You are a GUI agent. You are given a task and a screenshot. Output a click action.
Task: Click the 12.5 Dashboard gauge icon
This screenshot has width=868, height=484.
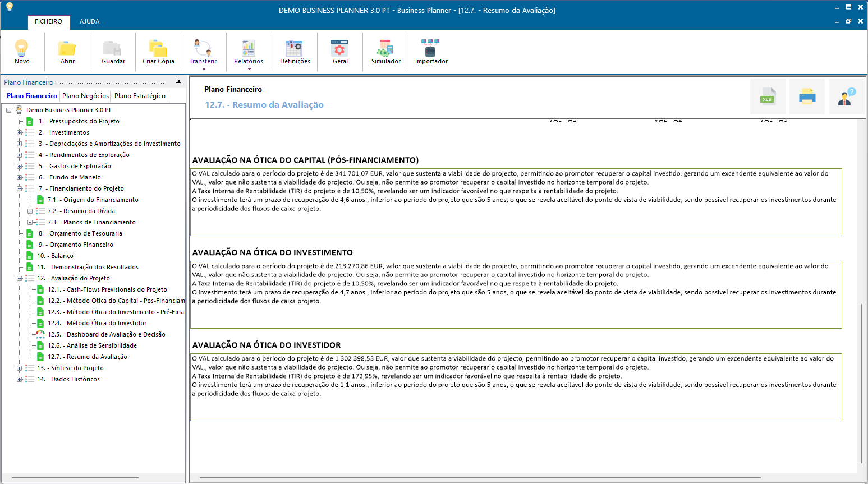pos(40,334)
